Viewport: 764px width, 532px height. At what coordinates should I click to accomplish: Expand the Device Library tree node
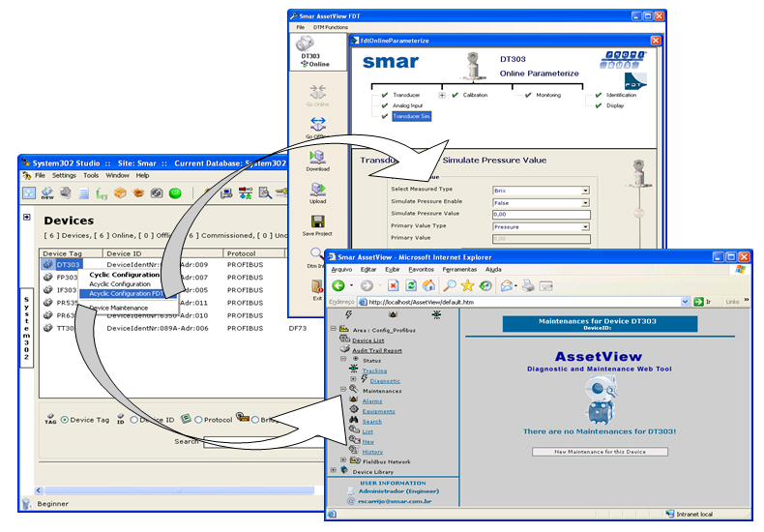click(x=334, y=470)
